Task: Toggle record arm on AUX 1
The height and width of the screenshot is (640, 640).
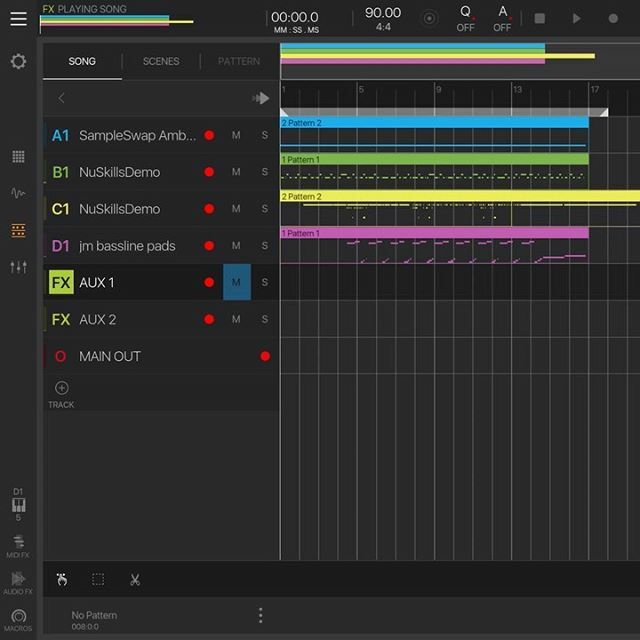Action: [209, 282]
